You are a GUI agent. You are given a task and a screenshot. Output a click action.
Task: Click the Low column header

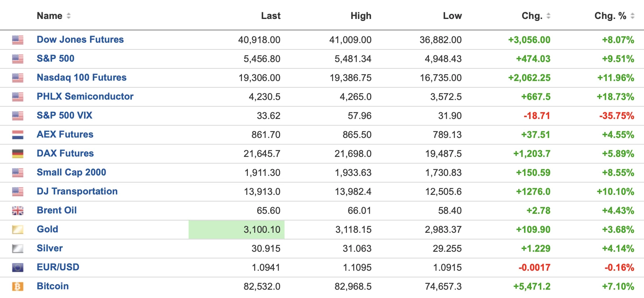point(452,16)
